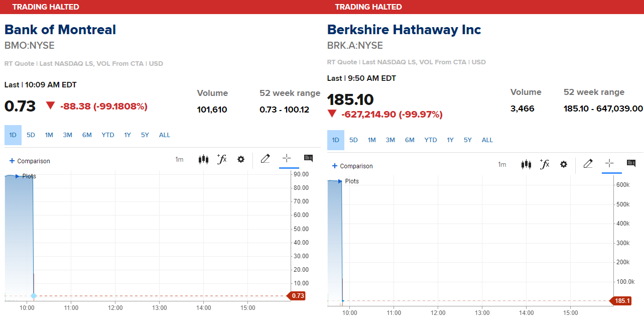Click the 13:00 label on Berkshire Hathaway chart
644x324 pixels.
coord(482,313)
